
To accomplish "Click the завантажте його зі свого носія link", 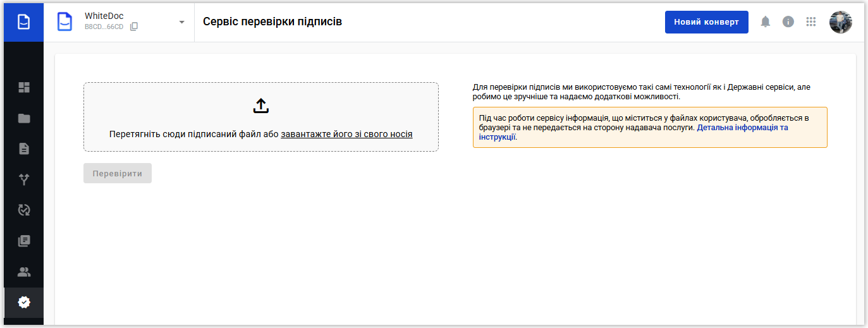I will point(346,135).
